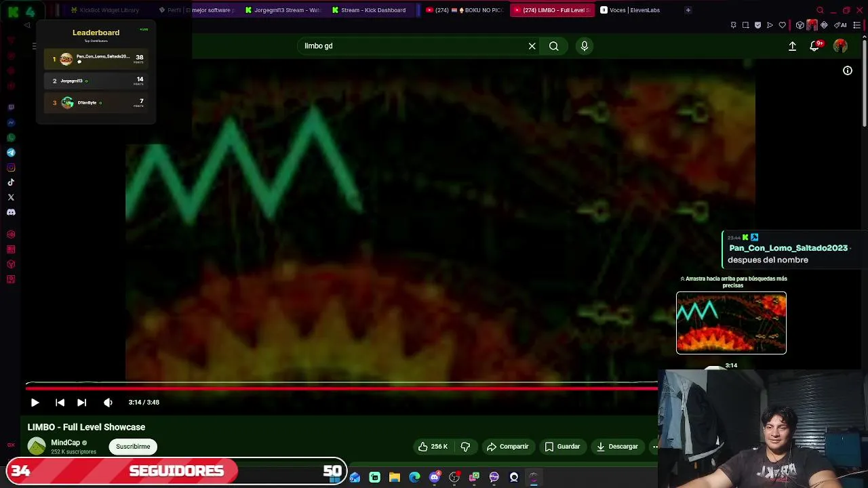Open Microsoft Edge from the taskbar

coord(414,477)
